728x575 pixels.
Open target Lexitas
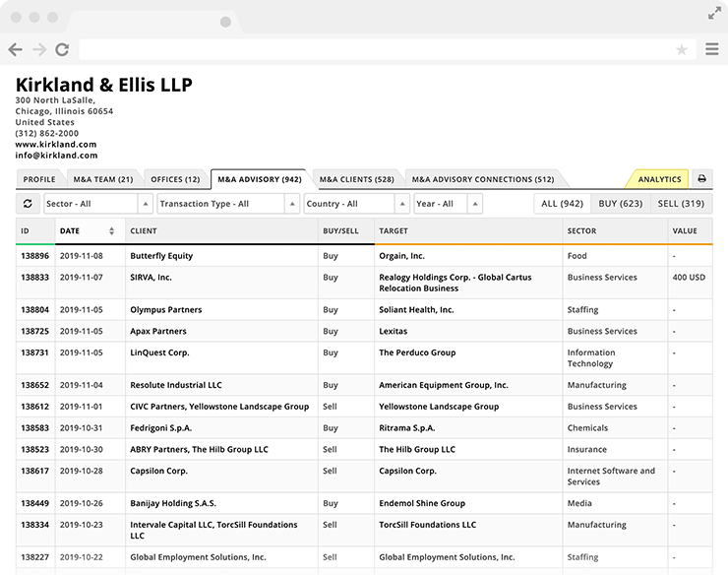[x=393, y=332]
